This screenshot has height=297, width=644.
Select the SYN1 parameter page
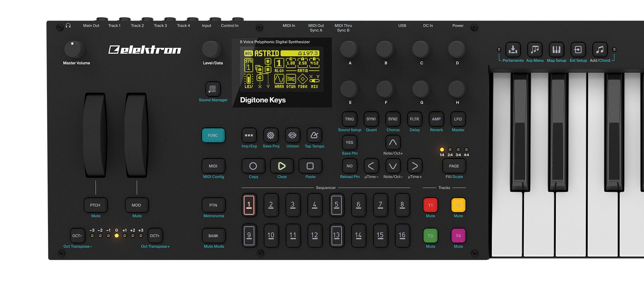tap(371, 119)
